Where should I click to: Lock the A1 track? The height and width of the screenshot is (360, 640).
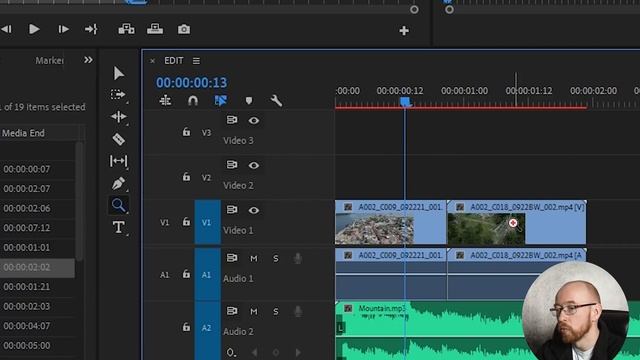coord(186,274)
